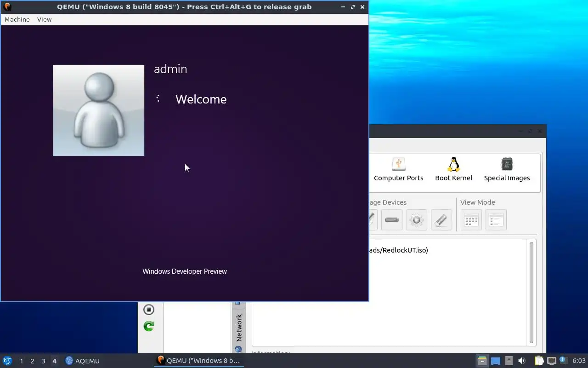Open Computer Ports in AQEMU window
The image size is (588, 368).
tap(398, 169)
